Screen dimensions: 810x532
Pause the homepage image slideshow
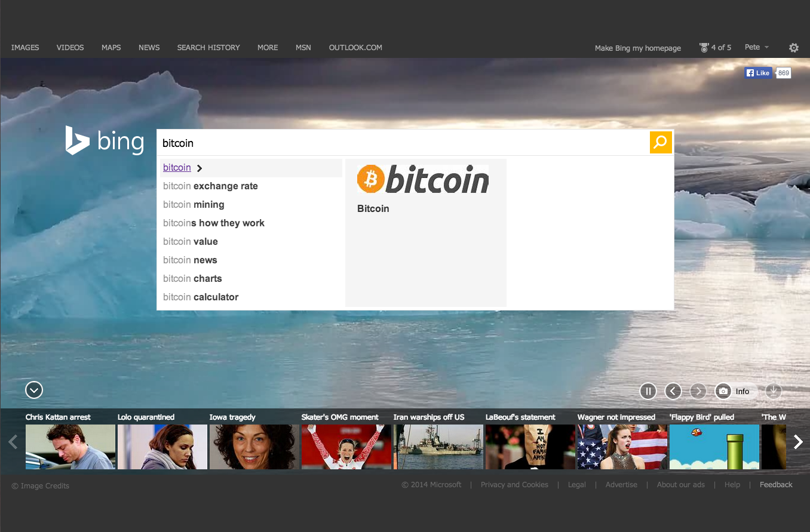[648, 391]
